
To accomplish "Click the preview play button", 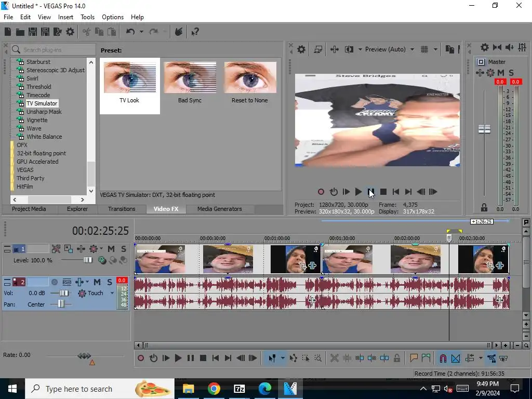I will [x=358, y=192].
